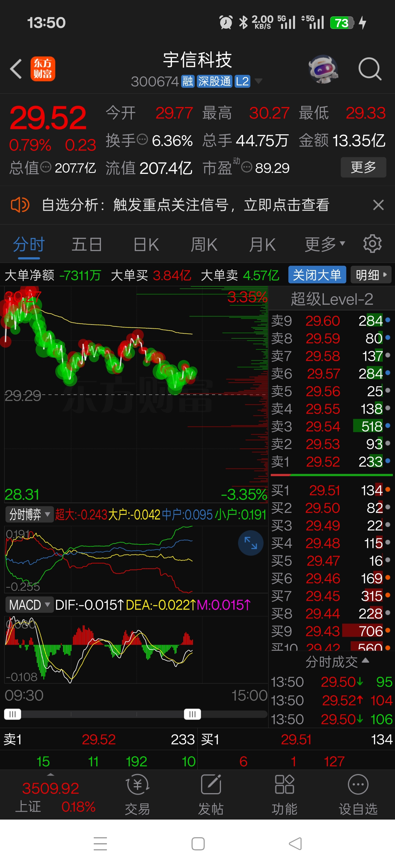Toggle 关闭大单 large order display
Viewport: 395px width, 868px height.
(317, 275)
